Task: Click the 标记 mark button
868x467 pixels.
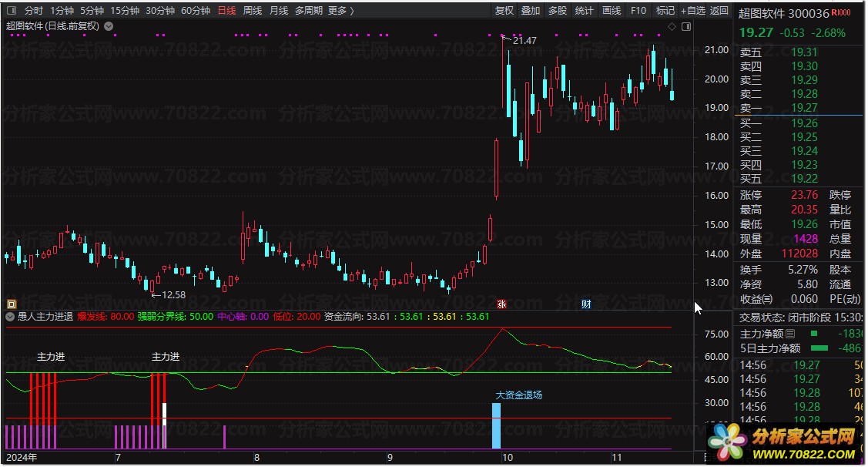Action: (x=665, y=11)
